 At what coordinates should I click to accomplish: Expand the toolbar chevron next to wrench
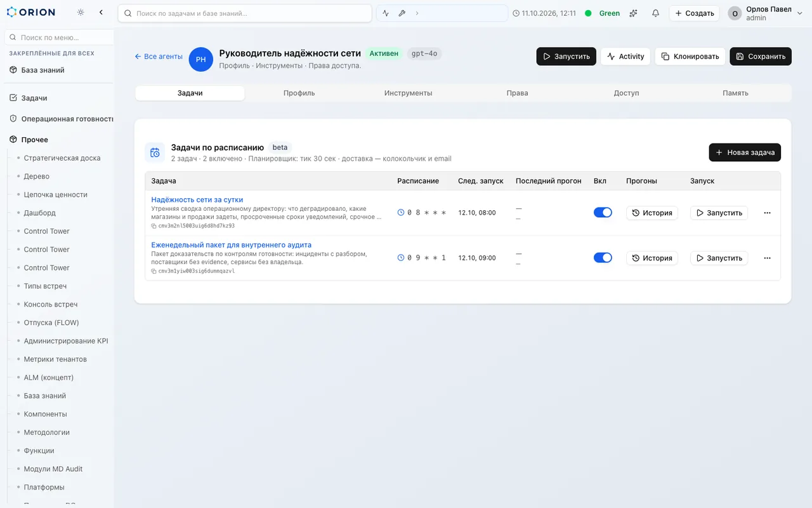click(417, 13)
